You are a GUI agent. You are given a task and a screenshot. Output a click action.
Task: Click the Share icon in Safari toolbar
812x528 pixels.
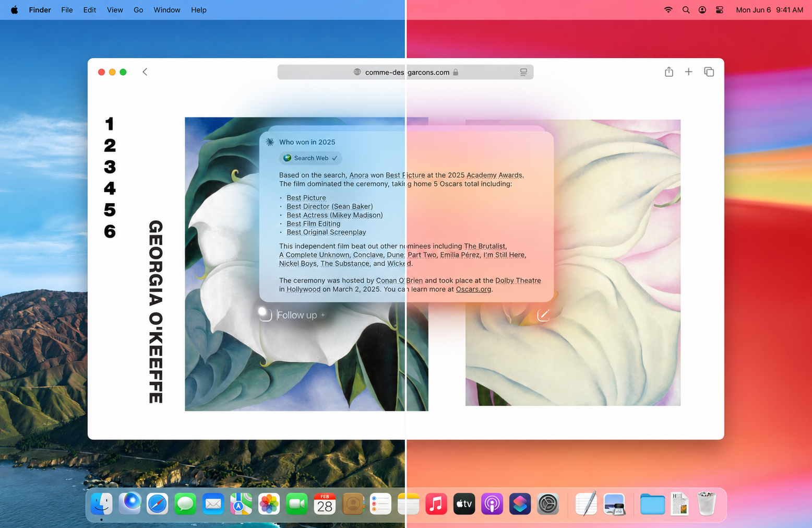pos(669,72)
